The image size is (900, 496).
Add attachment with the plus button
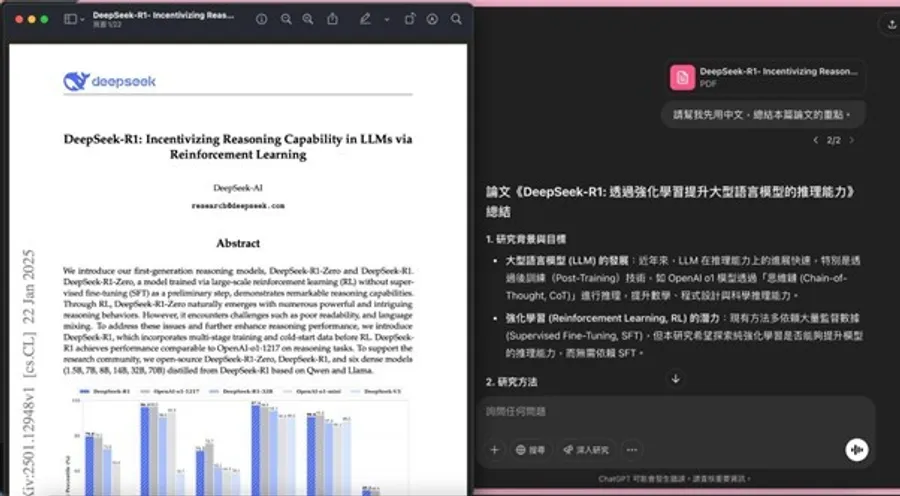[x=494, y=450]
